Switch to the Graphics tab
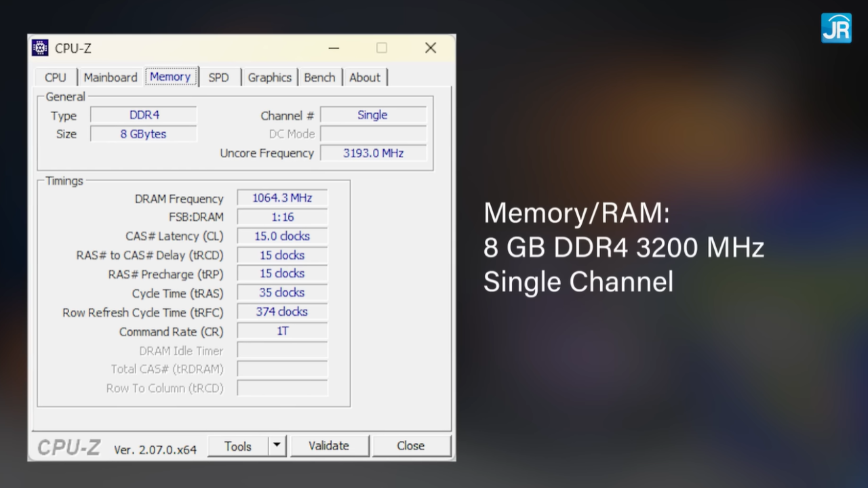The image size is (868, 488). click(269, 77)
